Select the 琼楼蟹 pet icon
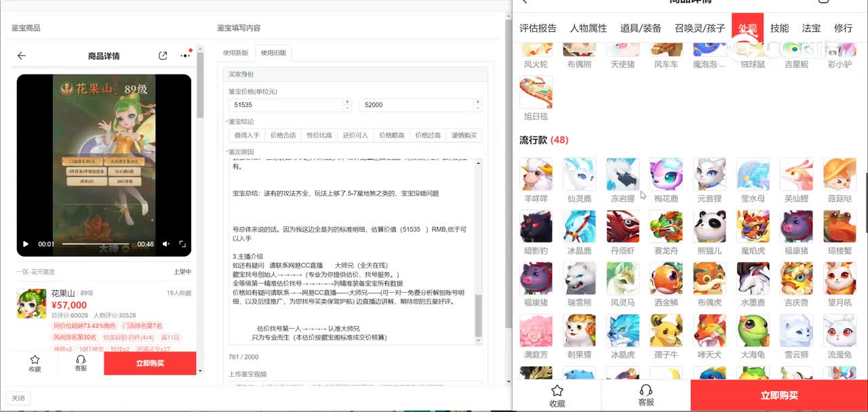The width and height of the screenshot is (868, 412). 840,226
